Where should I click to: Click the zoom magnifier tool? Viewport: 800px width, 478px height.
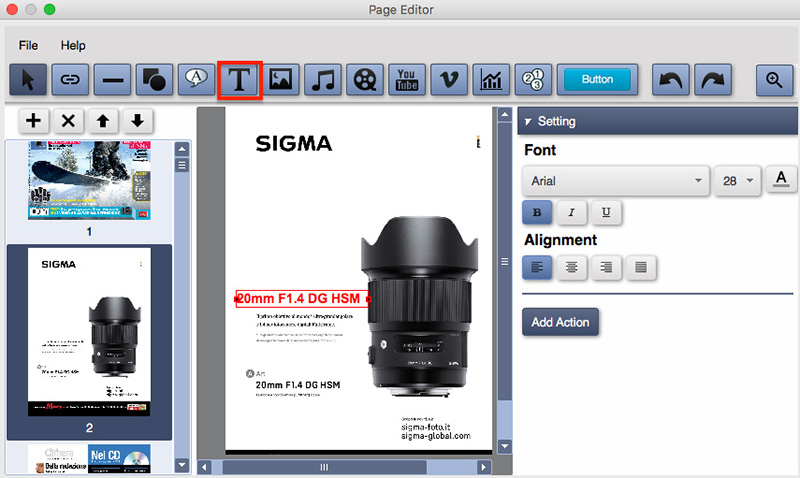774,80
